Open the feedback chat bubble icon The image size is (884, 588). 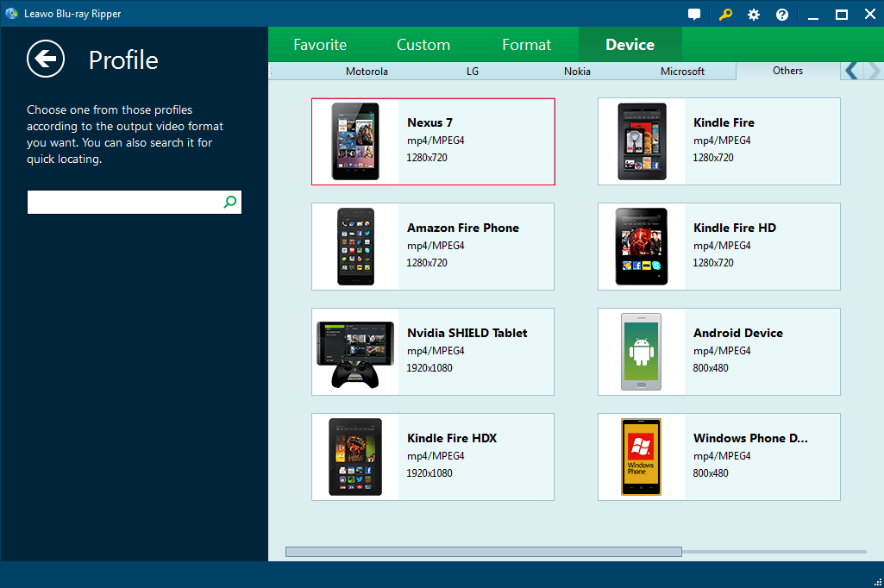coord(694,15)
